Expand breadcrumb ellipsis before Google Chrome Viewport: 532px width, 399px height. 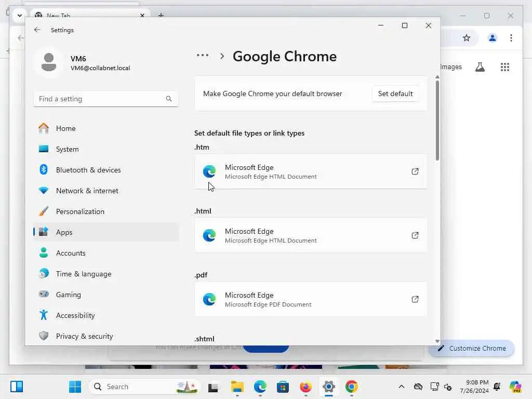(203, 55)
